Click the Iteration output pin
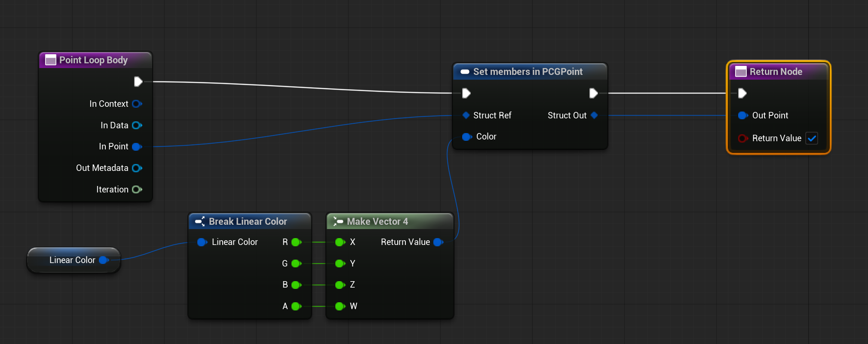868x344 pixels. coord(137,189)
